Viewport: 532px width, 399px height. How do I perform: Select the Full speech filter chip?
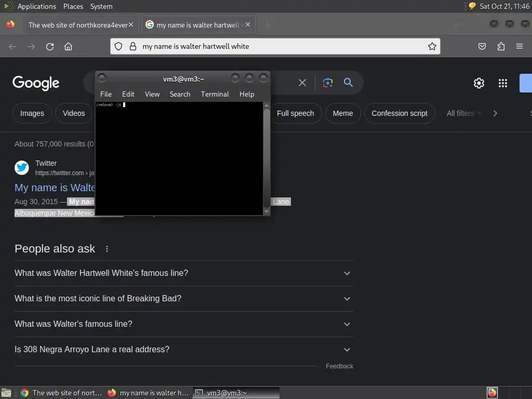(x=295, y=113)
